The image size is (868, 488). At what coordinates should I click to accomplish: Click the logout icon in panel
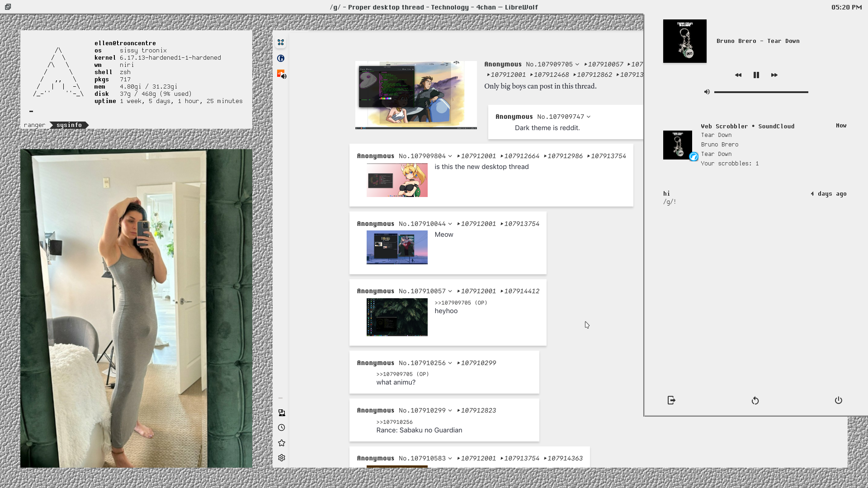pos(671,400)
